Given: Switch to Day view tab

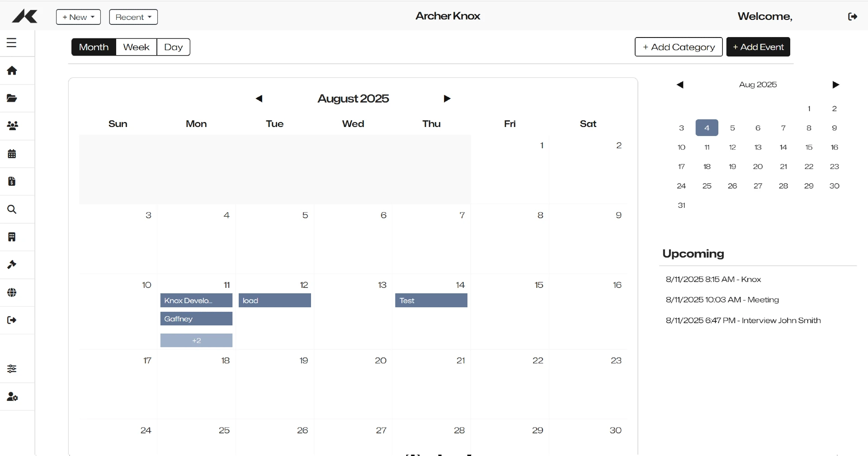Looking at the screenshot, I should coord(173,47).
